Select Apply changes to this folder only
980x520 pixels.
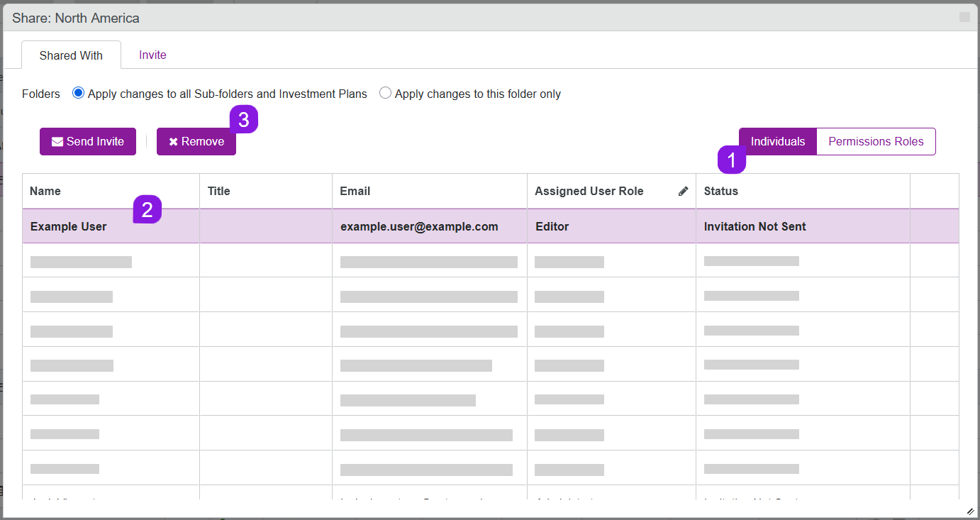385,94
